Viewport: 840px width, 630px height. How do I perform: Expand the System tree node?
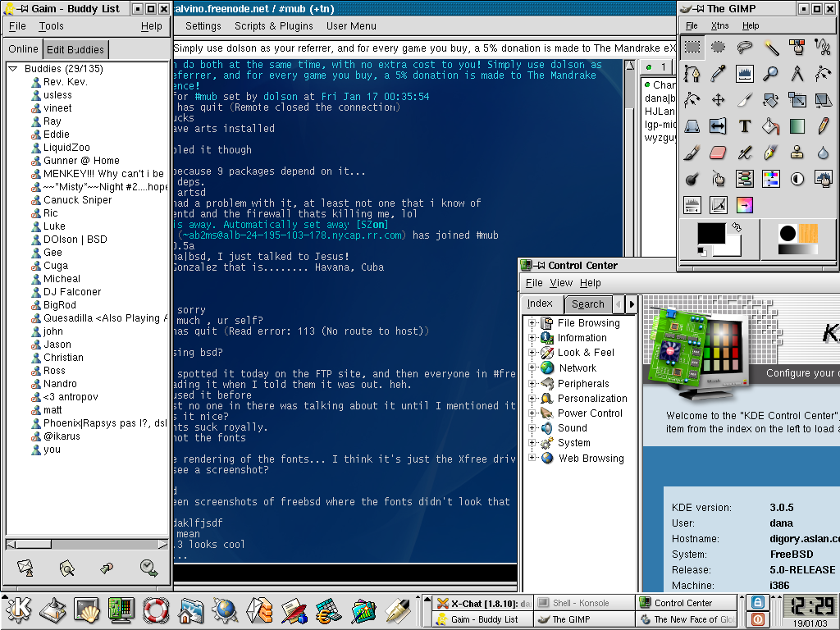(532, 443)
